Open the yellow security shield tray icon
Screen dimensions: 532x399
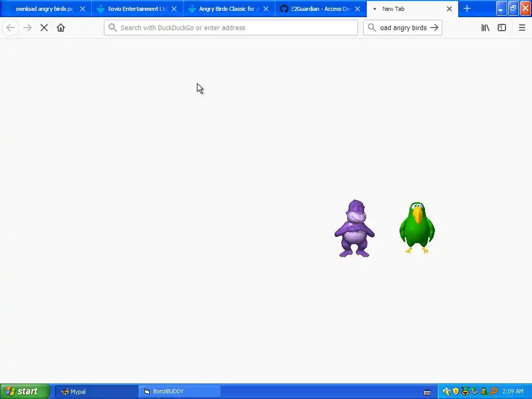pos(456,392)
